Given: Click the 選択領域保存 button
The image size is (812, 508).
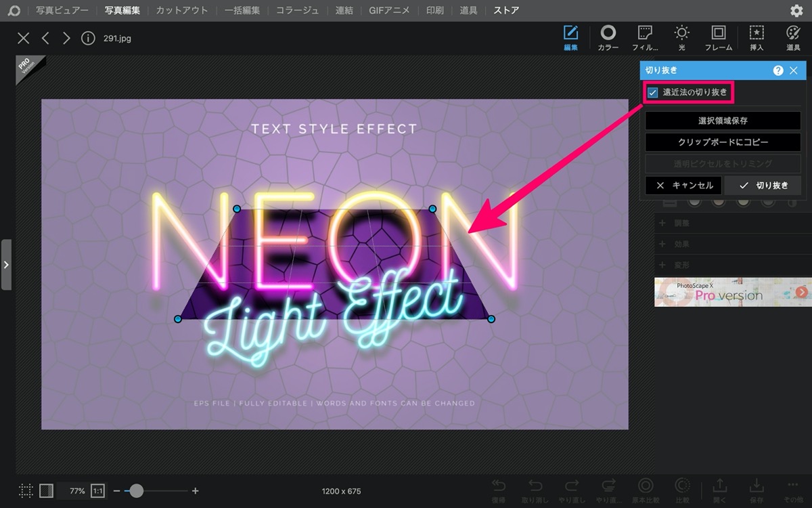Looking at the screenshot, I should [723, 121].
